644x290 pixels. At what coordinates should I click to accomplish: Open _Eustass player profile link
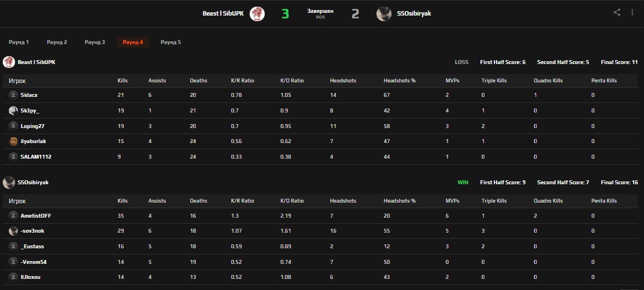tap(32, 246)
